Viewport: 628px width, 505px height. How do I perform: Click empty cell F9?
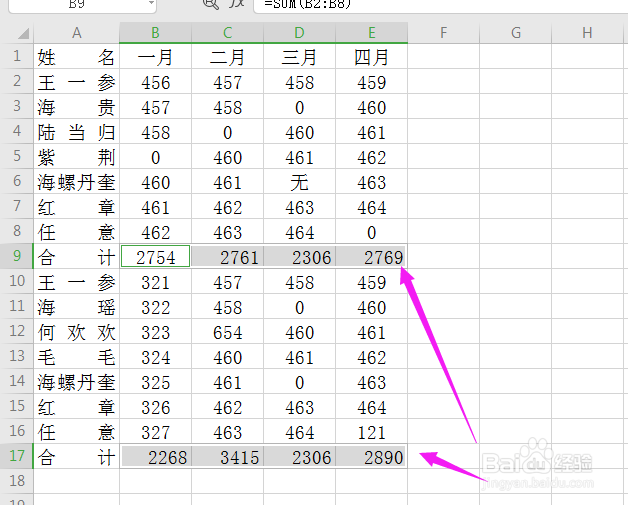pyautogui.click(x=443, y=256)
